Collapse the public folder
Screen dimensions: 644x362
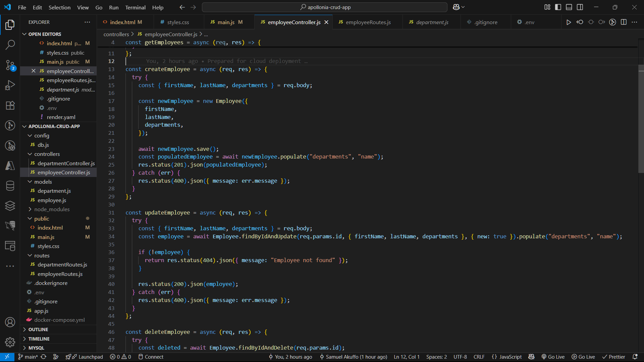[58, 219]
